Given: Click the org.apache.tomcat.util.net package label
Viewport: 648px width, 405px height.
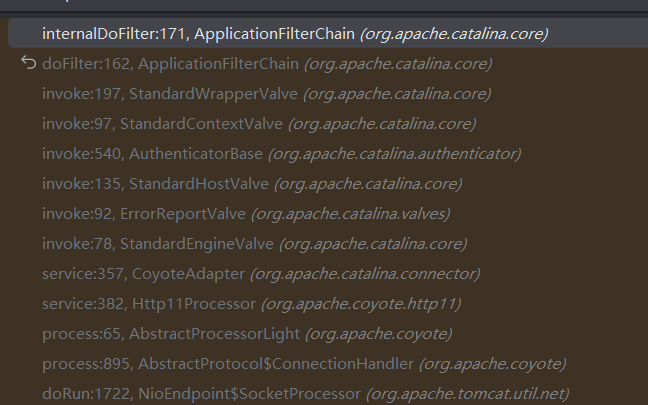Looking at the screenshot, I should pos(467,394).
